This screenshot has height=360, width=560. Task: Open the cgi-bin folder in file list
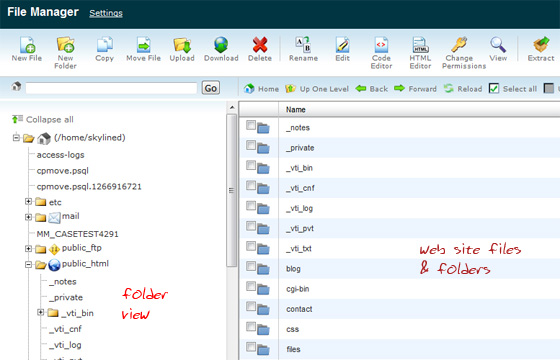tap(298, 289)
